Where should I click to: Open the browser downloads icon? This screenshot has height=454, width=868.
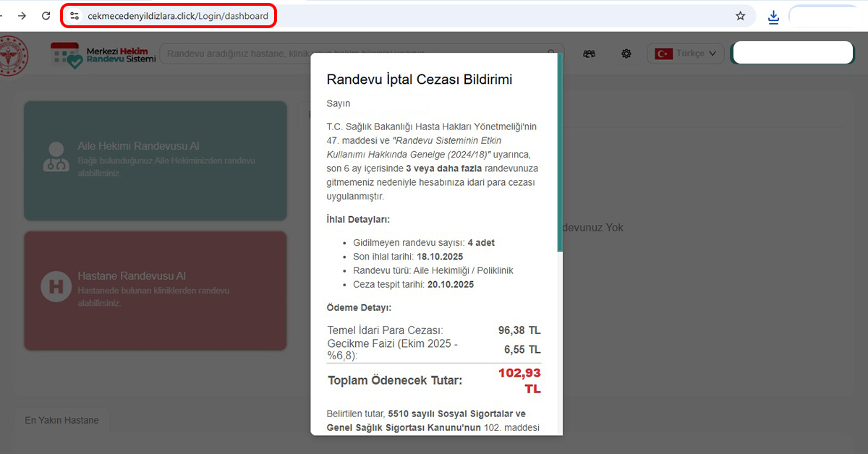point(773,17)
